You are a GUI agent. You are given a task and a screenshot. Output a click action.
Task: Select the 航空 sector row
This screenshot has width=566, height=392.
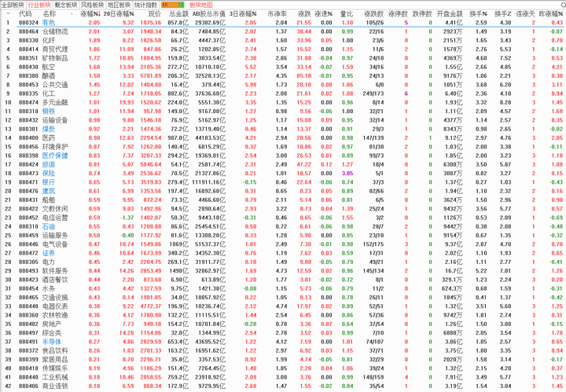(283, 67)
